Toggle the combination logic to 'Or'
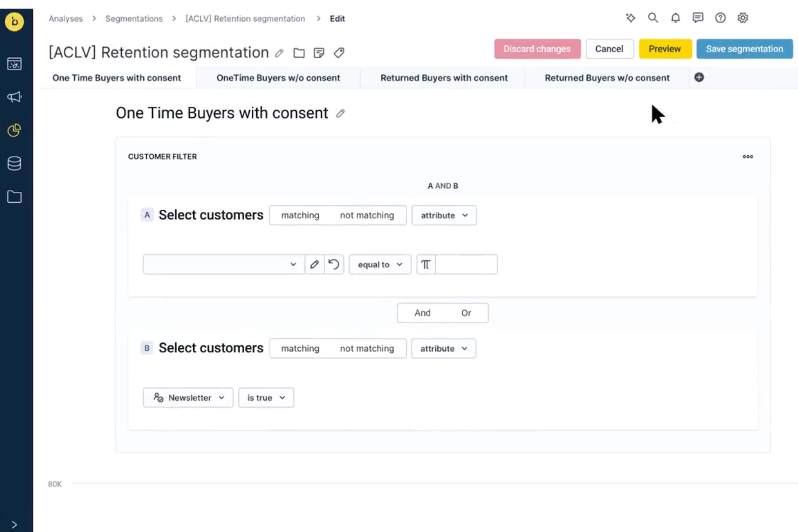 (x=466, y=313)
